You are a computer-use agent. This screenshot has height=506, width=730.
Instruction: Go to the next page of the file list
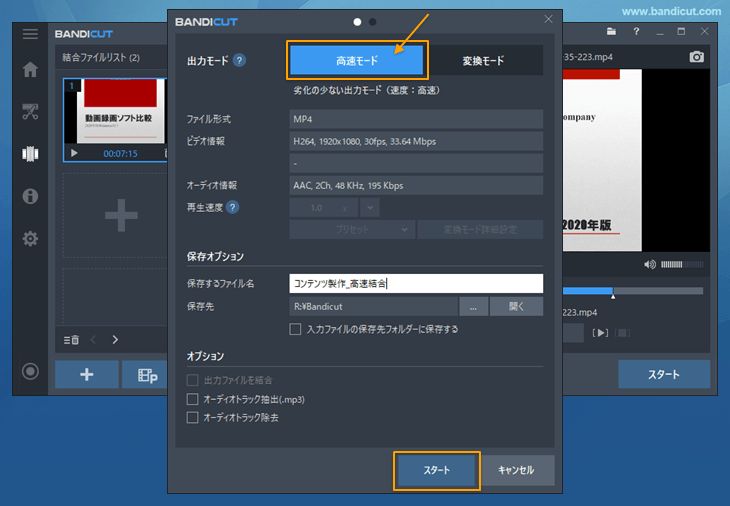click(115, 340)
